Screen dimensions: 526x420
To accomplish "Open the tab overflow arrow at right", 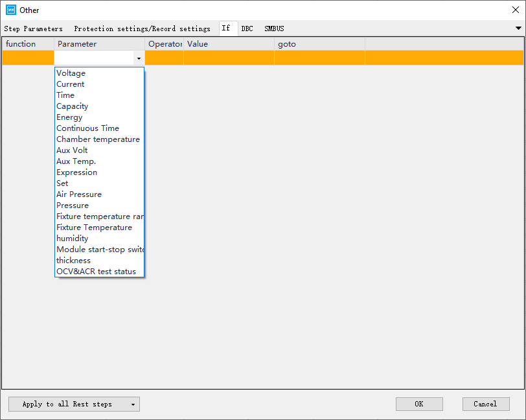I will point(518,29).
